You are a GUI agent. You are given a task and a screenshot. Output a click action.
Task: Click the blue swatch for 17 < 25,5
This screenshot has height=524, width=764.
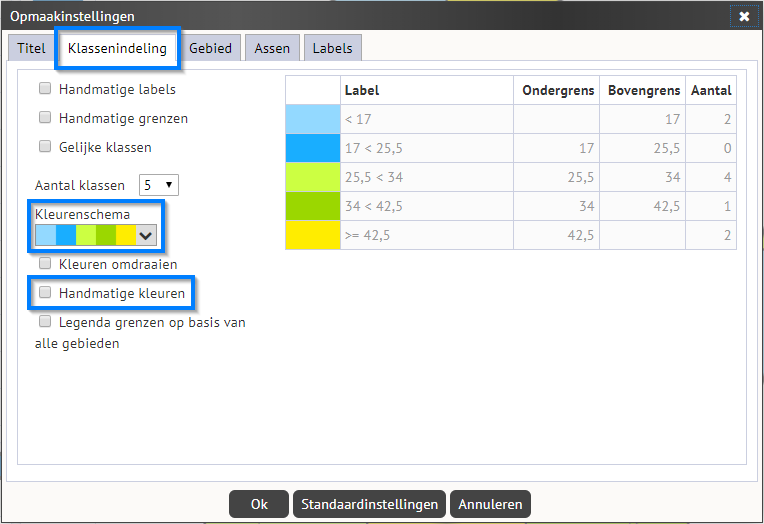pos(313,148)
